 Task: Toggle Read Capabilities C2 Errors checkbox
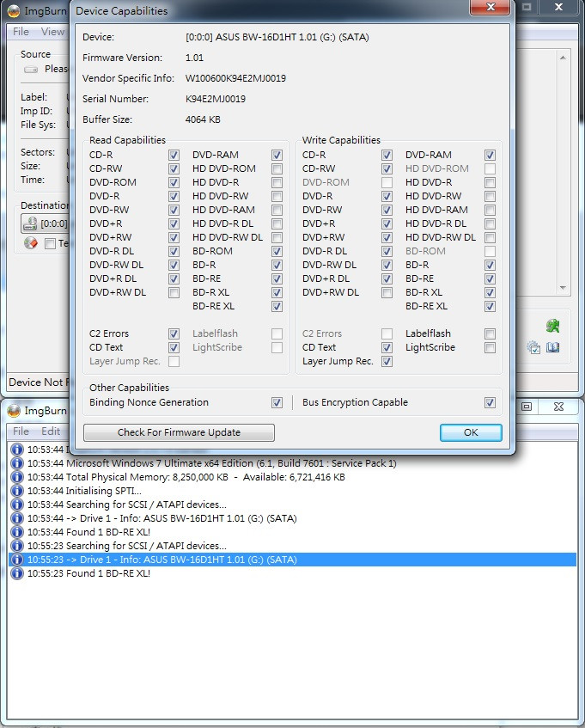click(174, 333)
